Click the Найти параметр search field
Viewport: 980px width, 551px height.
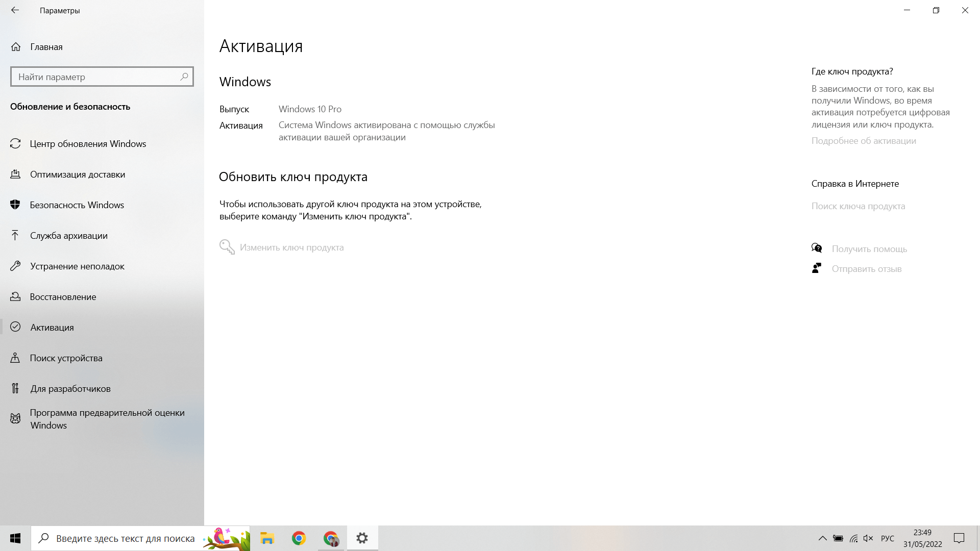(x=102, y=77)
